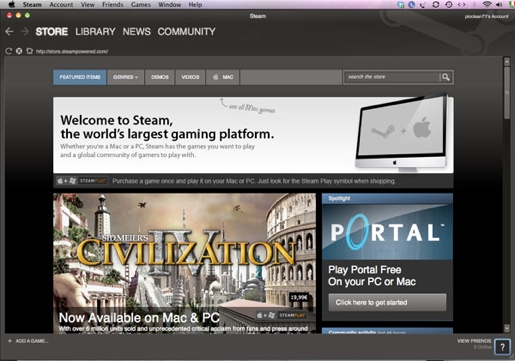Go forward with the right arrow

click(24, 31)
